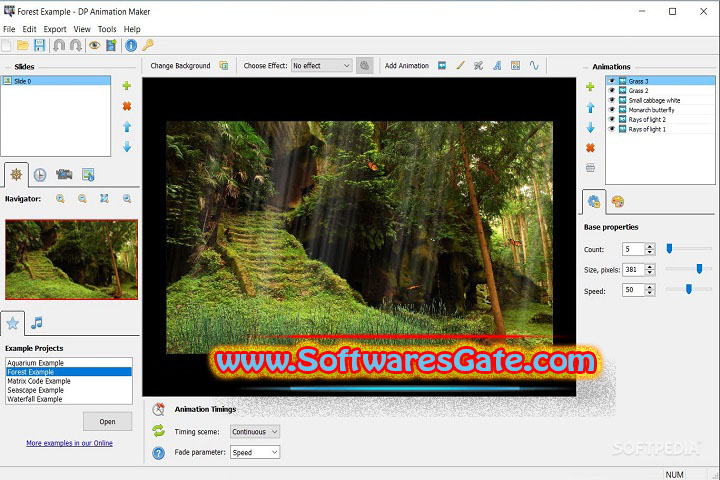Select Aquarium Example in project list
The image size is (720, 480).
[x=69, y=362]
